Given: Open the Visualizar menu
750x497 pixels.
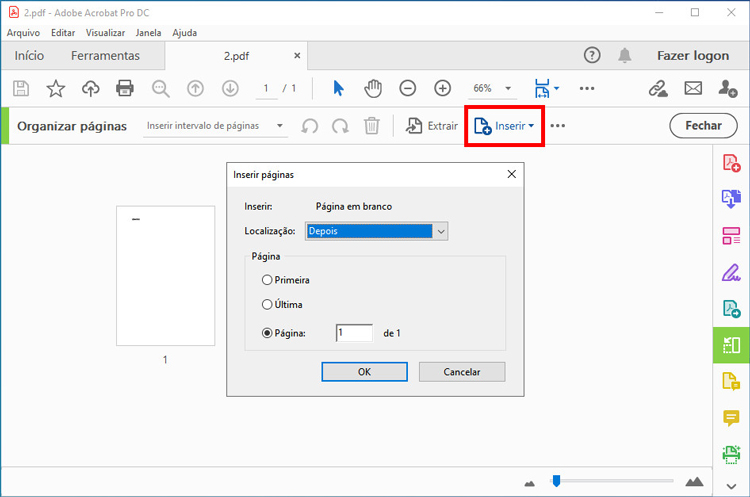Looking at the screenshot, I should pyautogui.click(x=105, y=33).
